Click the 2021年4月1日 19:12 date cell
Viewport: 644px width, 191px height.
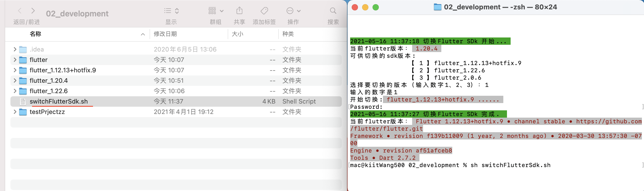click(x=183, y=112)
